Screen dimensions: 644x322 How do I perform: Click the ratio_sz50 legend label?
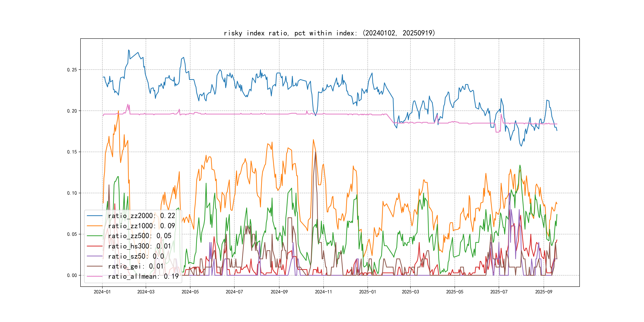pos(136,256)
